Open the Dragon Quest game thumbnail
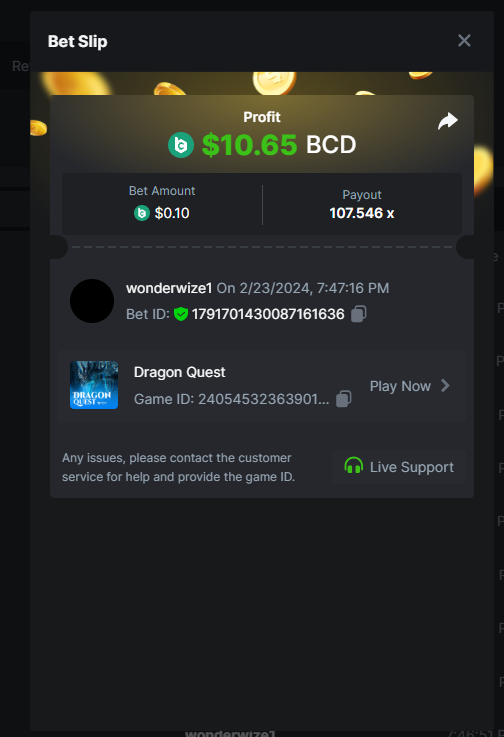Viewport: 504px width, 737px height. pyautogui.click(x=94, y=385)
